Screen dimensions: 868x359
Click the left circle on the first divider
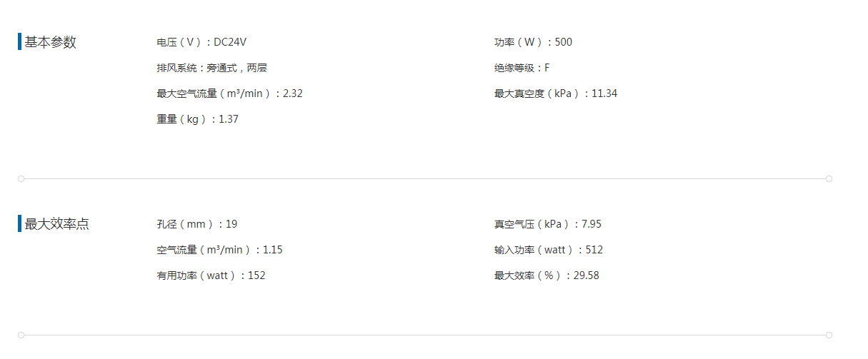(21, 178)
